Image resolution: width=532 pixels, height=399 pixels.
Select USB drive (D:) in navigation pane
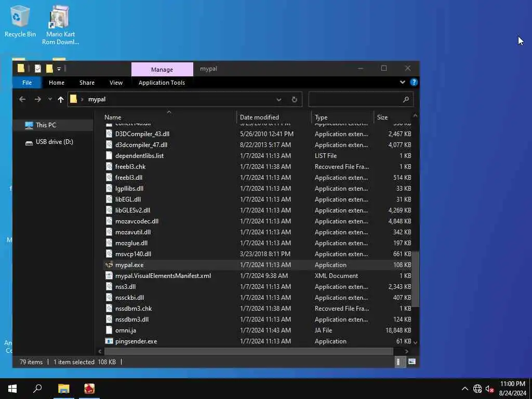(x=54, y=142)
